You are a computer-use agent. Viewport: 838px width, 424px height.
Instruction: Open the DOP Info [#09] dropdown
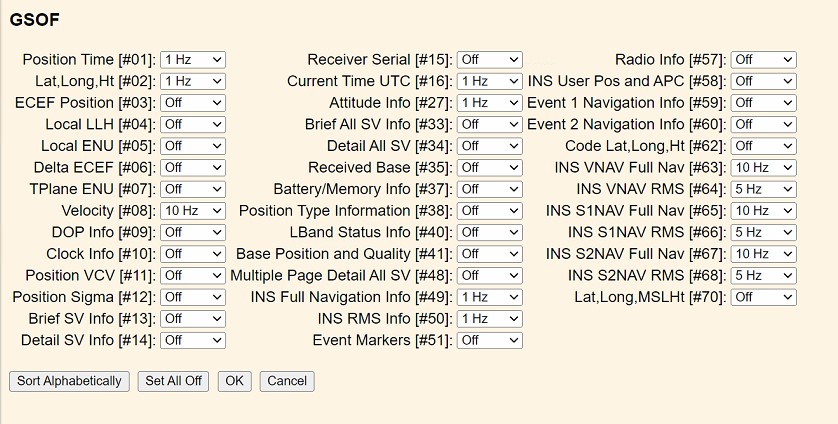pyautogui.click(x=193, y=232)
